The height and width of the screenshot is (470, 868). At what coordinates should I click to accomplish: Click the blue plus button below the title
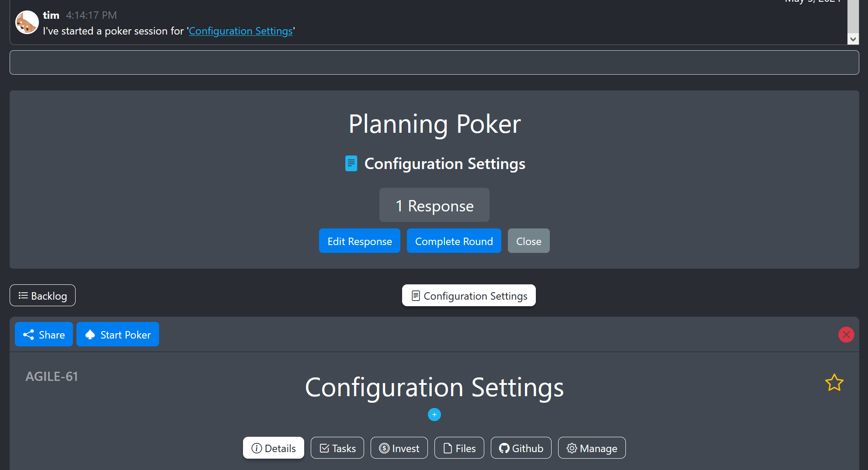[434, 414]
